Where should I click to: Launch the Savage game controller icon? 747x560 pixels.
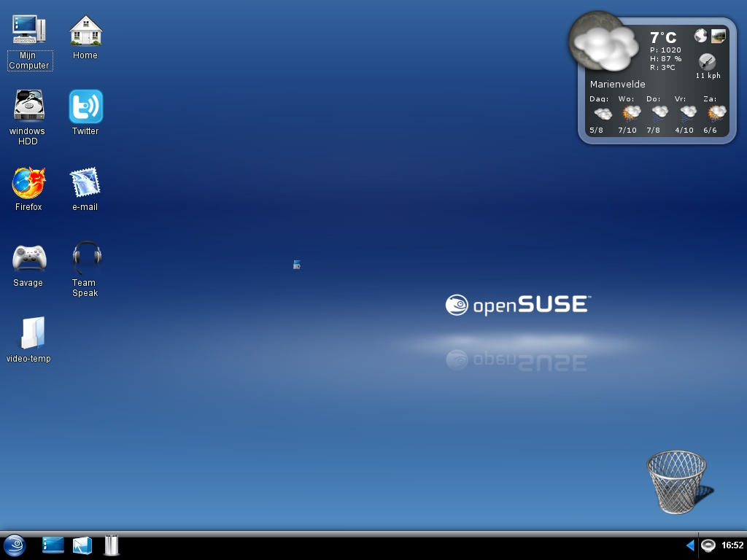pos(29,257)
